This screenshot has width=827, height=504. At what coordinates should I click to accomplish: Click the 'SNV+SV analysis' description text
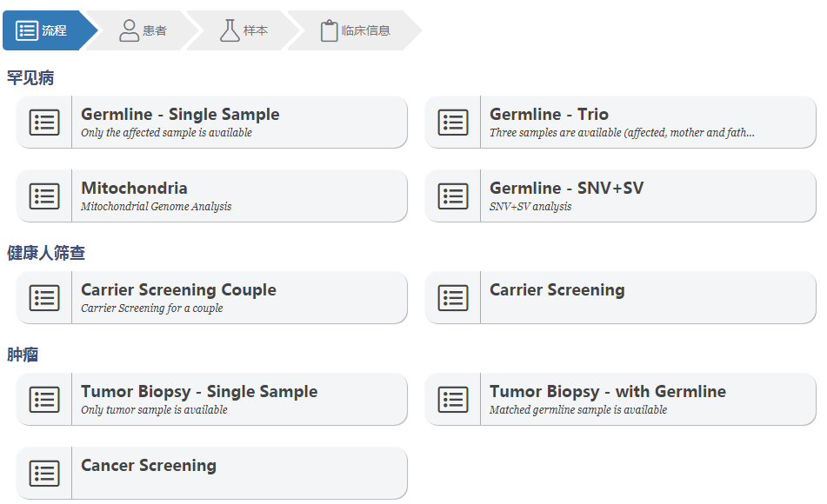click(x=530, y=207)
